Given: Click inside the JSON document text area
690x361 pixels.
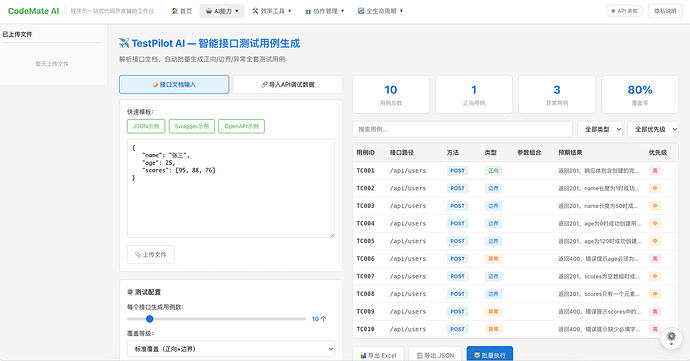Looking at the screenshot, I should (x=231, y=188).
